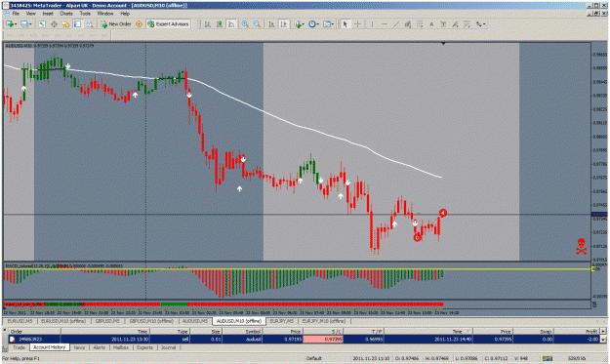Open the Window menu
The height and width of the screenshot is (364, 610).
pos(105,14)
